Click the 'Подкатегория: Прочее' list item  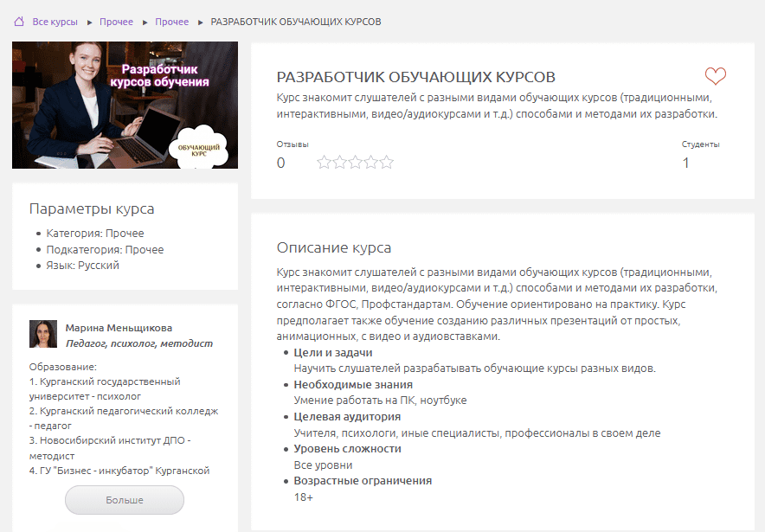tap(105, 250)
